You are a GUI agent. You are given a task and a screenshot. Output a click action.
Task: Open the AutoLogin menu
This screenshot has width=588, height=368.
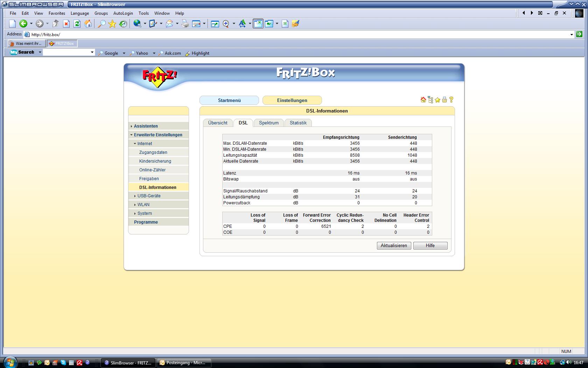coord(123,13)
